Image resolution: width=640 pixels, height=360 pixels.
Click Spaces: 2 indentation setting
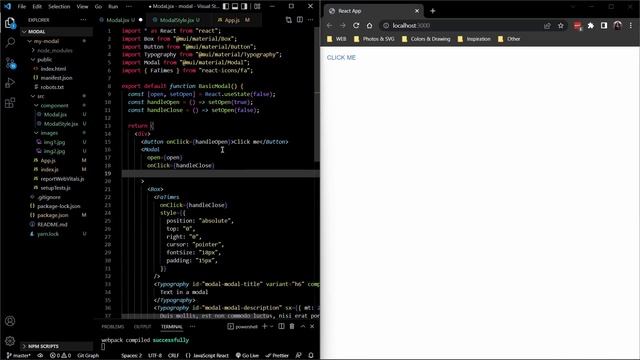click(x=131, y=356)
